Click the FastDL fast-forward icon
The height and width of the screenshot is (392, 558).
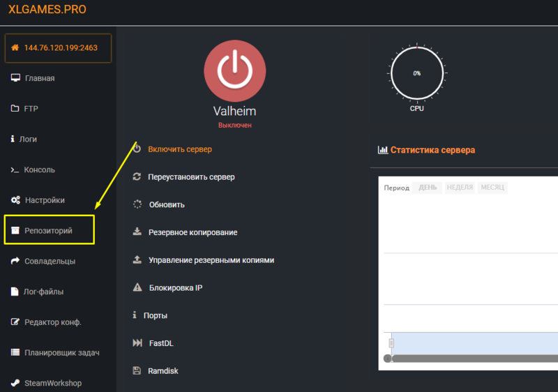[x=137, y=343]
